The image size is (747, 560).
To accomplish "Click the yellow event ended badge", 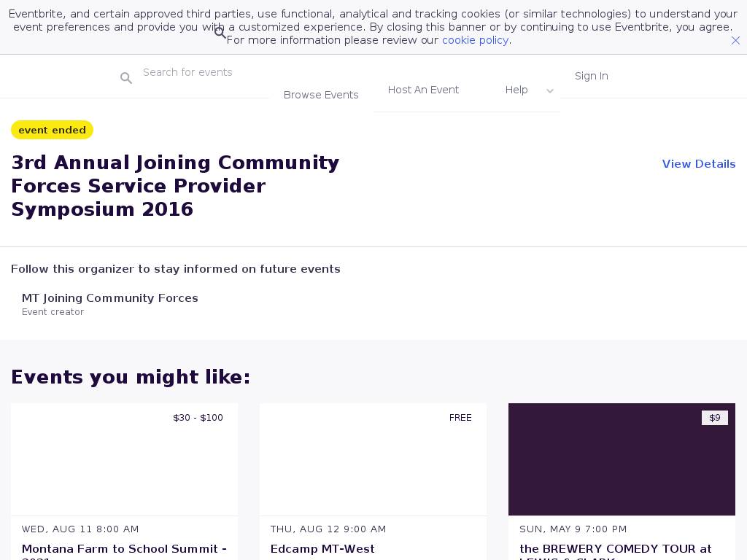I will [52, 130].
